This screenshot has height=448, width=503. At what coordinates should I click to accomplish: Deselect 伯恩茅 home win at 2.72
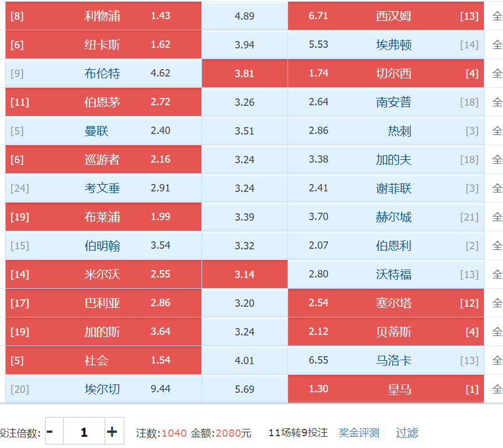tap(104, 102)
